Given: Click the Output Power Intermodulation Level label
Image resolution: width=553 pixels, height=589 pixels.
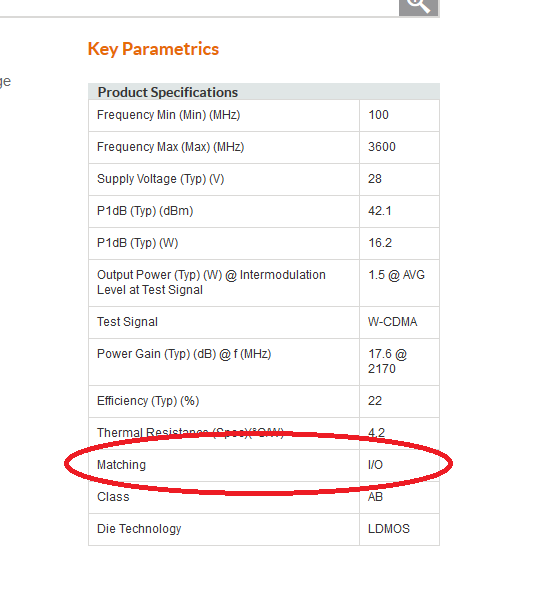Looking at the screenshot, I should 211,282.
